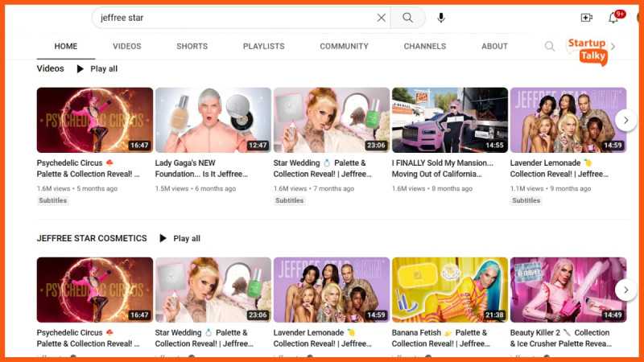The width and height of the screenshot is (644, 362).
Task: Click the magnifier search button
Action: click(407, 18)
